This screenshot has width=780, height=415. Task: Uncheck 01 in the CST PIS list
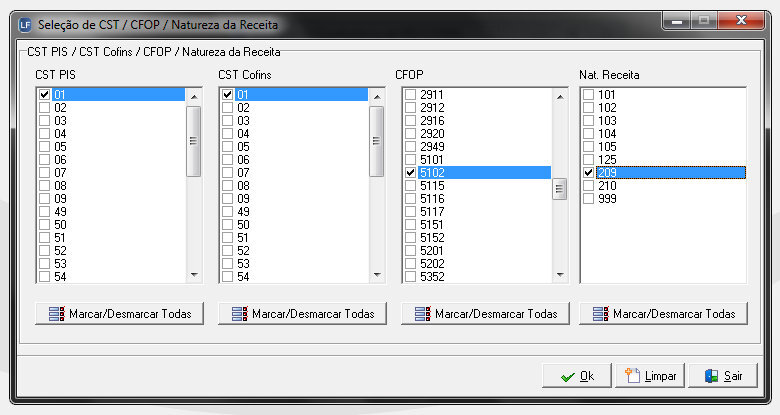click(x=44, y=95)
